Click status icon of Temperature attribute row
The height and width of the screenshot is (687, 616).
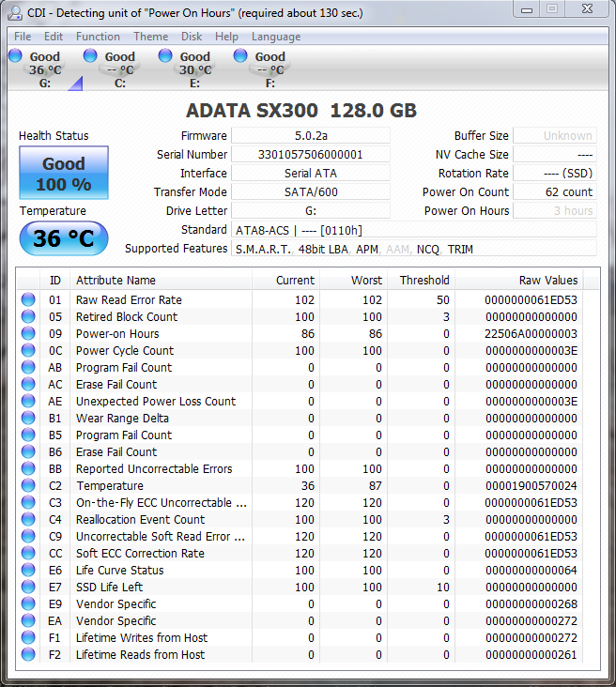(x=29, y=486)
